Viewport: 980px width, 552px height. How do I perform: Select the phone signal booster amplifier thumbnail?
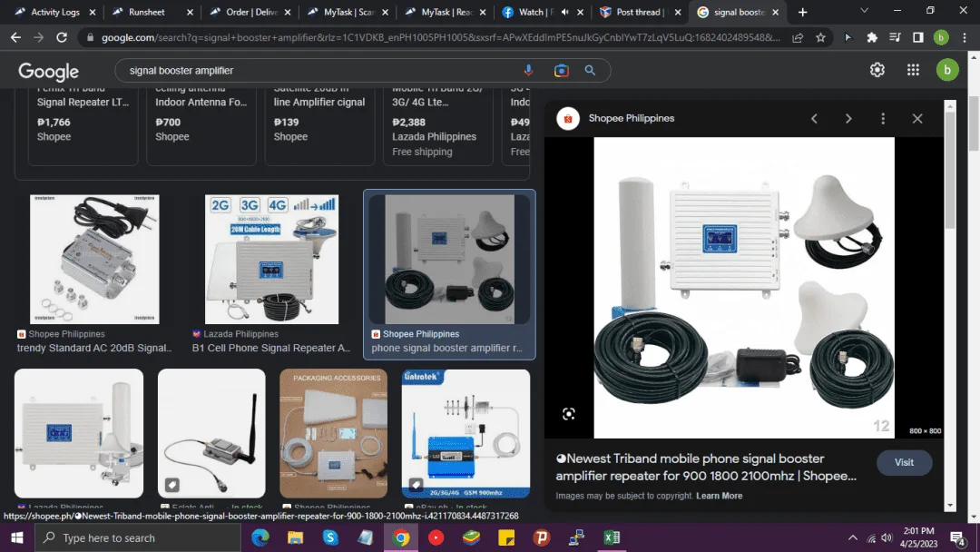click(x=449, y=260)
